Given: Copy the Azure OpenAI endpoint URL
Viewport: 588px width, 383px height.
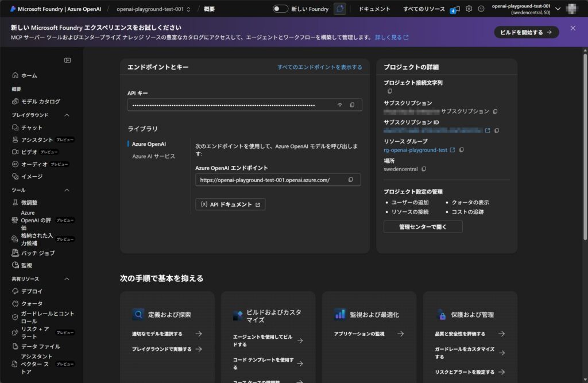Looking at the screenshot, I should [x=350, y=180].
